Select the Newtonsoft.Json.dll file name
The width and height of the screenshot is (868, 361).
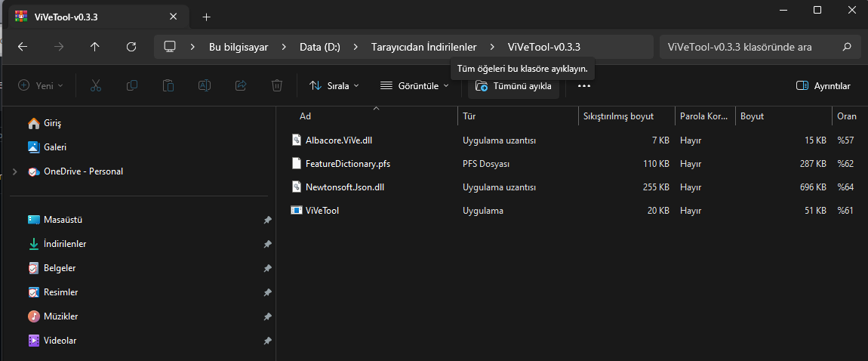(x=345, y=187)
